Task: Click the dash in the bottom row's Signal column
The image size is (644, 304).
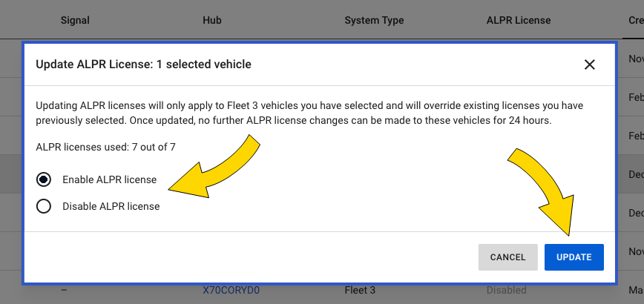Action: (x=65, y=290)
